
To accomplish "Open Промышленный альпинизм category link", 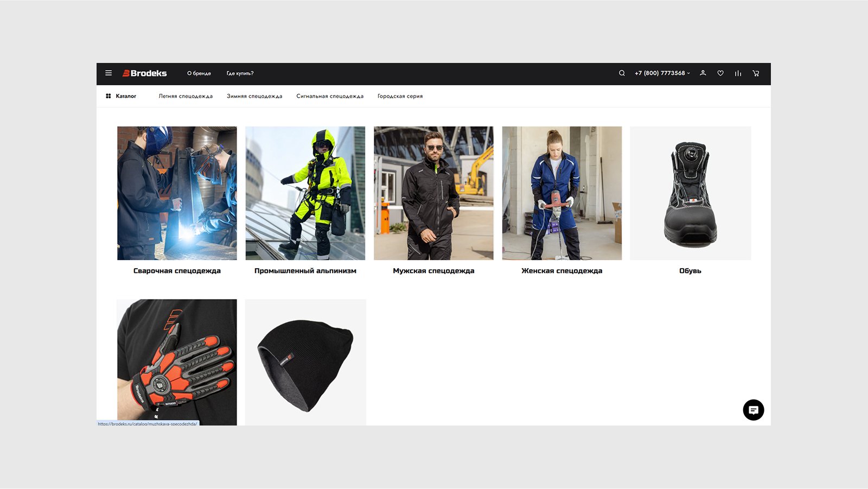I will pyautogui.click(x=305, y=271).
